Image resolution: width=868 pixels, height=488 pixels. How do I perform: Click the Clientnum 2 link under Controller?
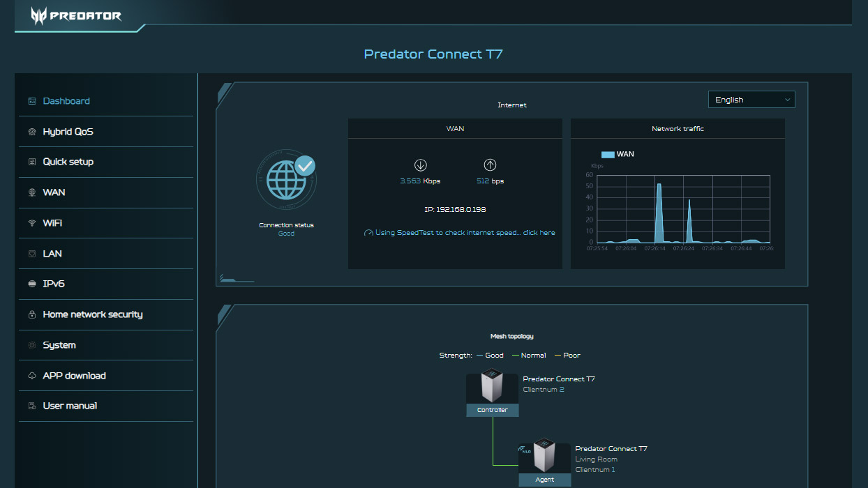pyautogui.click(x=544, y=390)
